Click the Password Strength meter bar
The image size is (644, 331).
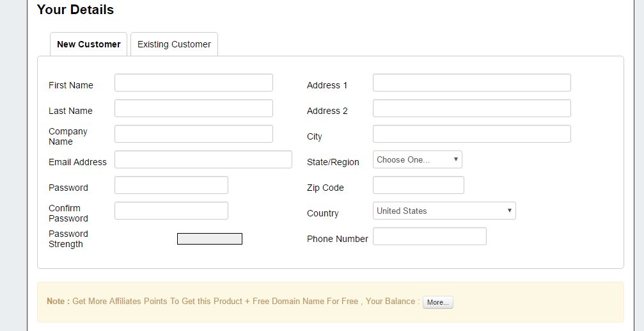pos(210,239)
